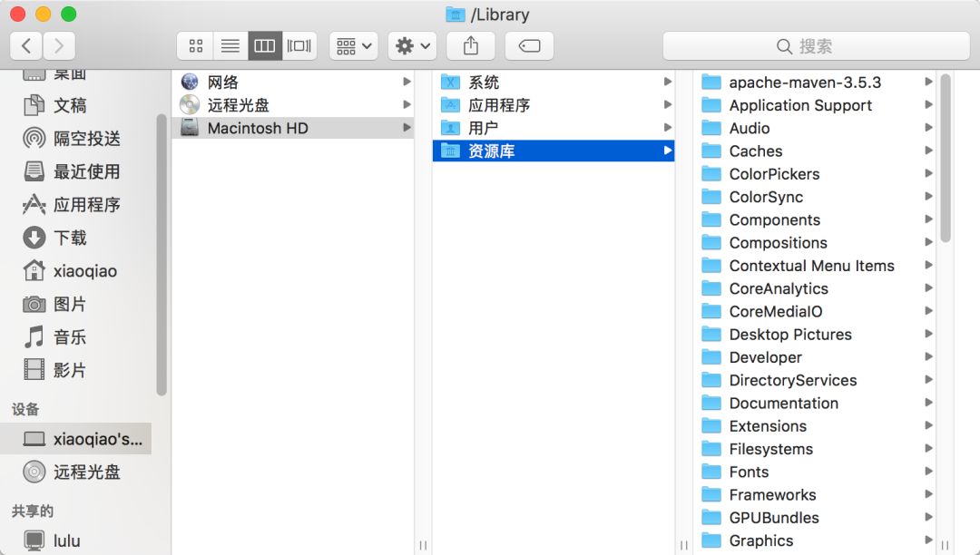Select the Applications (应用程序) folder in second column
The height and width of the screenshot is (555, 980).
click(498, 105)
